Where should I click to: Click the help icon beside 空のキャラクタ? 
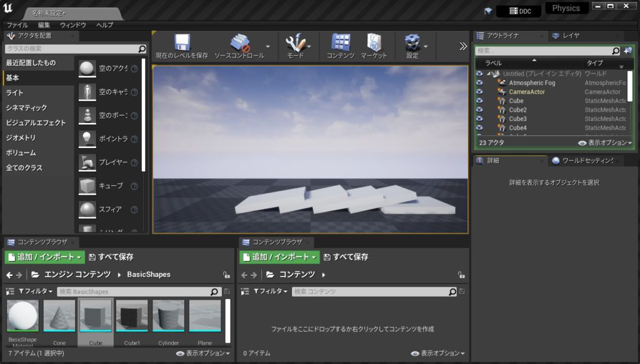(134, 92)
